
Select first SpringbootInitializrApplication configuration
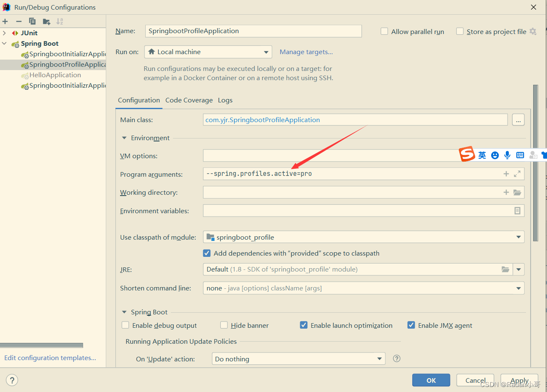coord(53,54)
